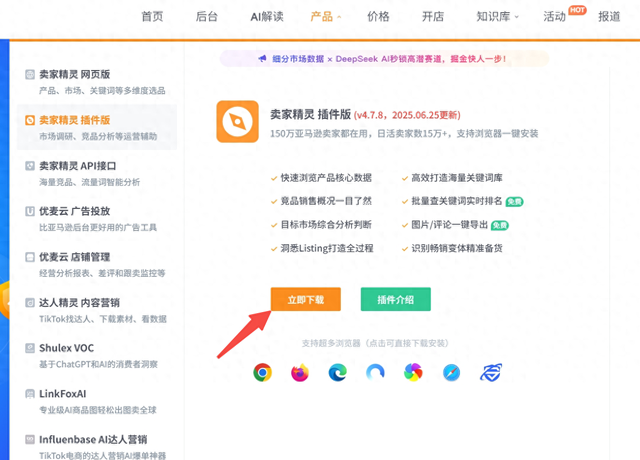Click the subtitle 海量竞品、流量词智能分析
This screenshot has width=640, height=460.
pos(89,182)
